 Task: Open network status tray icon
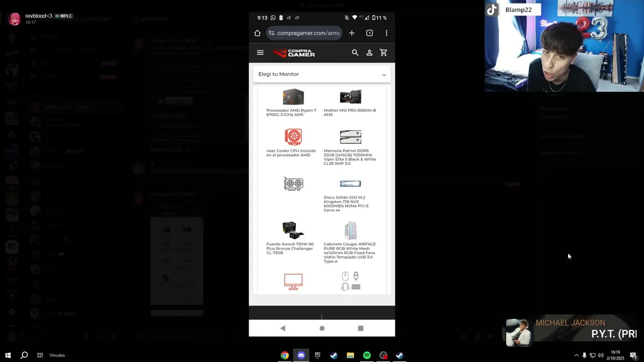592,355
